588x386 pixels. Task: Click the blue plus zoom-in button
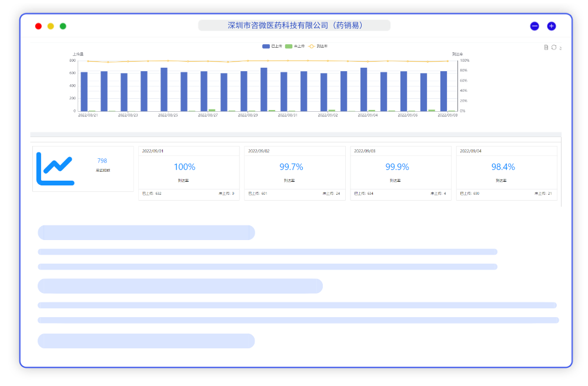(552, 26)
